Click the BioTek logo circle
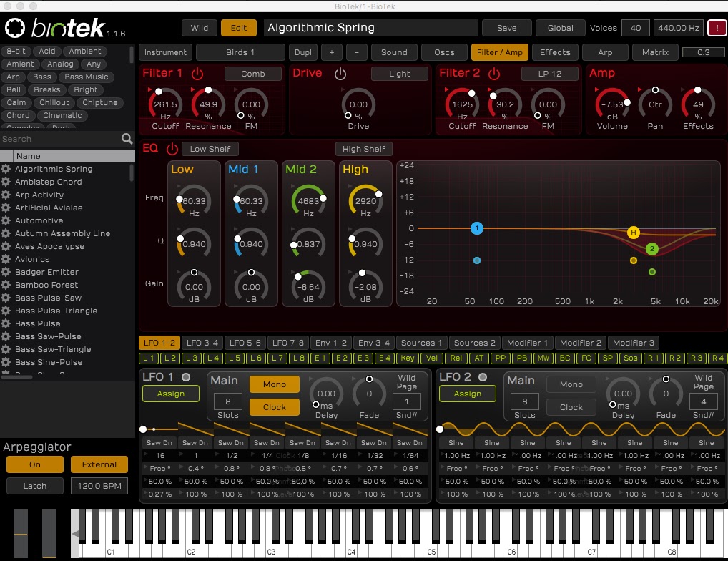 click(x=15, y=28)
